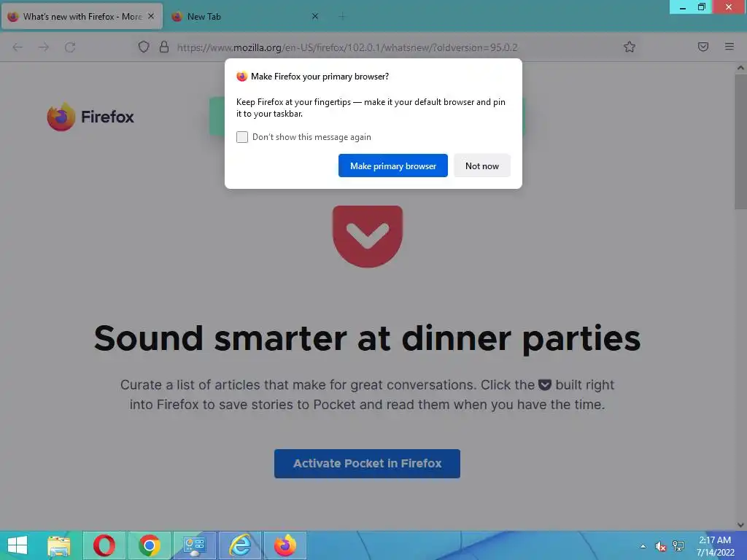Close the New Tab tab
The image size is (747, 560).
click(315, 16)
